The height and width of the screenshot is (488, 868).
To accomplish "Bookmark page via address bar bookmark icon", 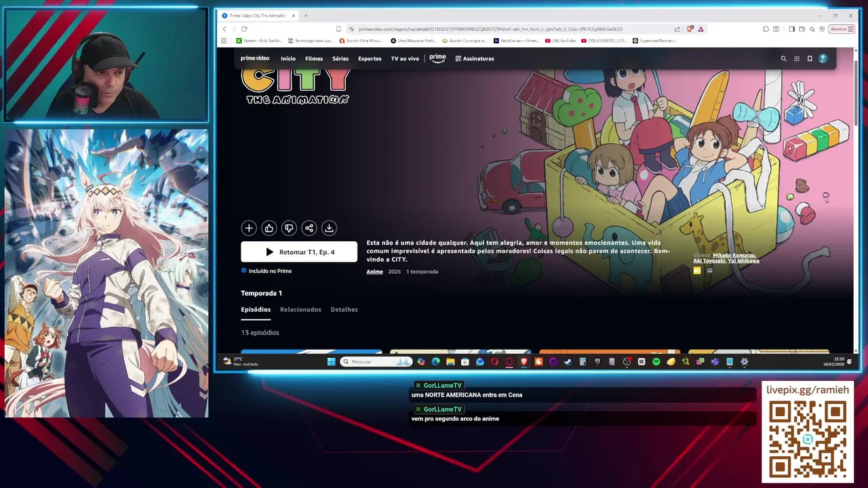I will tap(338, 29).
